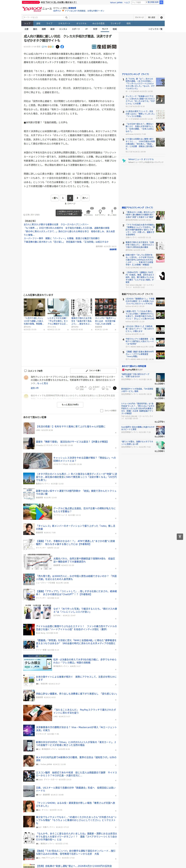Open the 「人生やり直したい」 recommended article thumbnail
This screenshot has height=868, width=186.
34,307
